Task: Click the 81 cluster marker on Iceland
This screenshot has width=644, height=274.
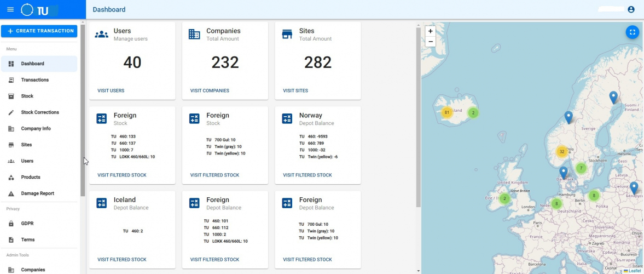Action: pos(447,112)
